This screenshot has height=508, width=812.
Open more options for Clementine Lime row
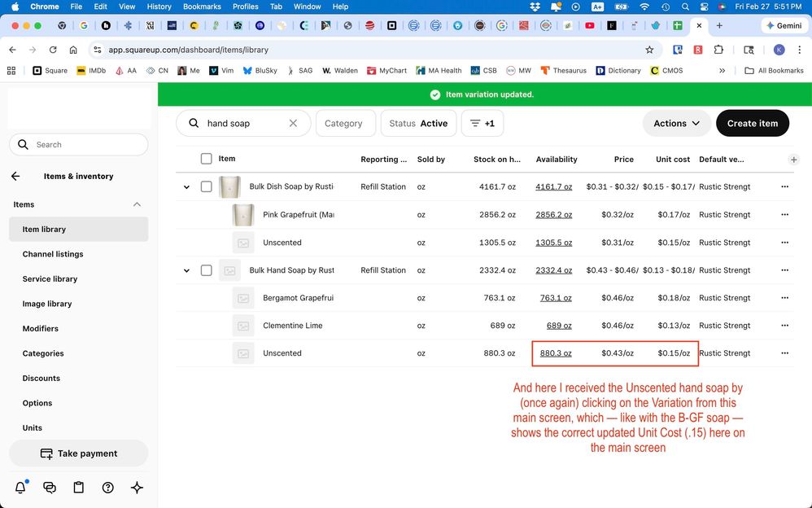point(784,326)
